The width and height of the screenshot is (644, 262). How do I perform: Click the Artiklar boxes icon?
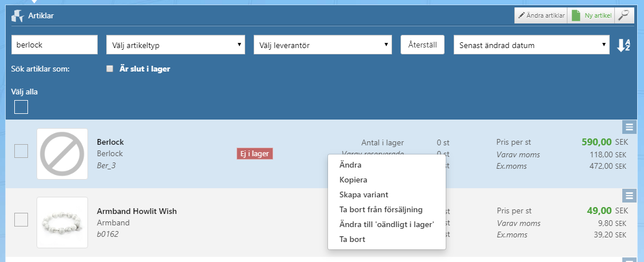click(x=17, y=16)
